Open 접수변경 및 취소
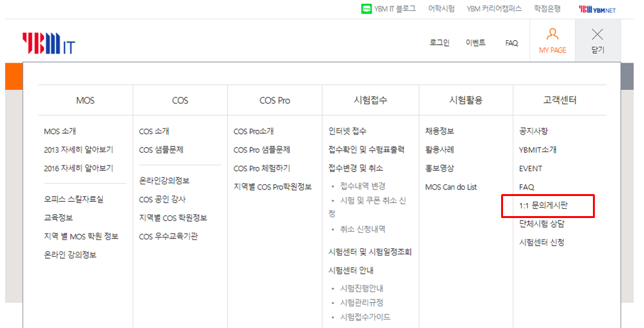Screen dimensions: 644x328 click(x=356, y=168)
